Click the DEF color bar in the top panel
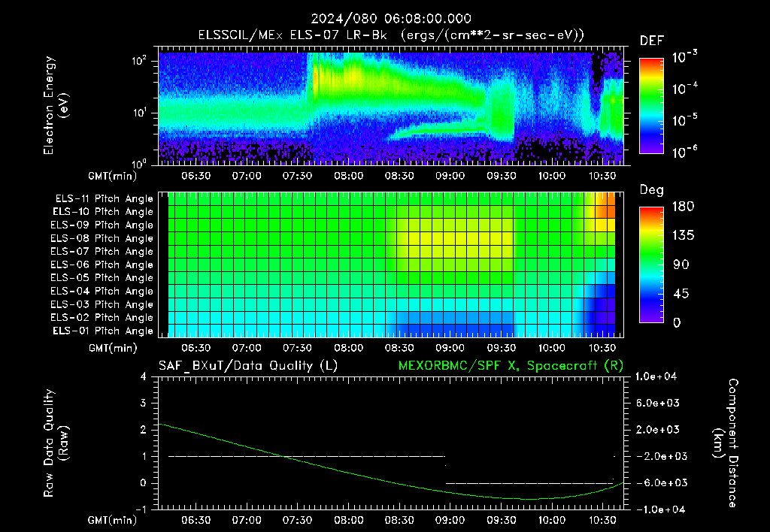770x532 pixels. (651, 106)
